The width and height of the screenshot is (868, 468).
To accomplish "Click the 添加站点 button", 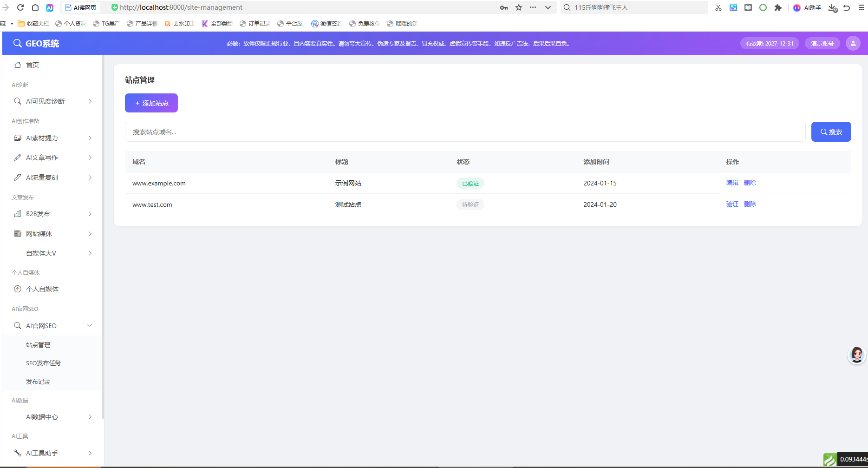I will [151, 103].
